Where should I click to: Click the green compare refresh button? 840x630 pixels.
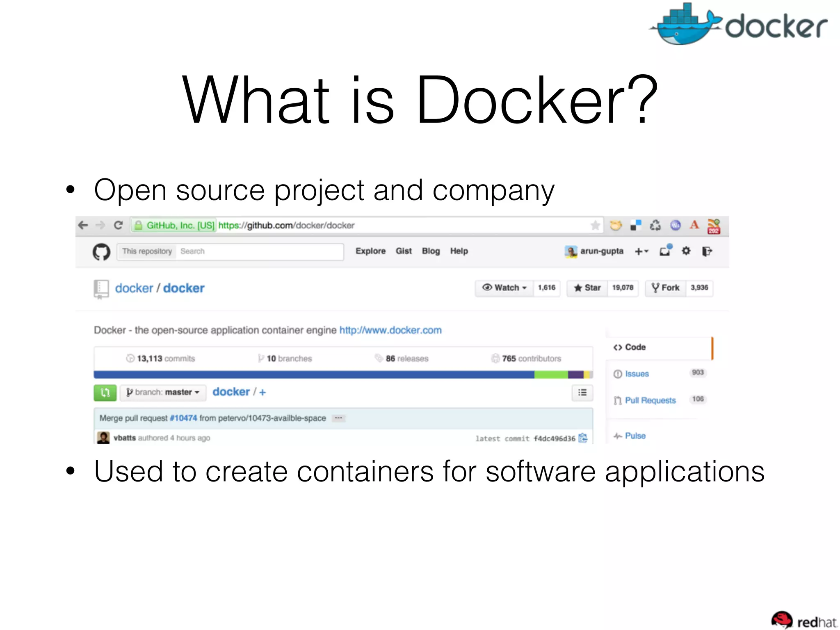point(105,393)
